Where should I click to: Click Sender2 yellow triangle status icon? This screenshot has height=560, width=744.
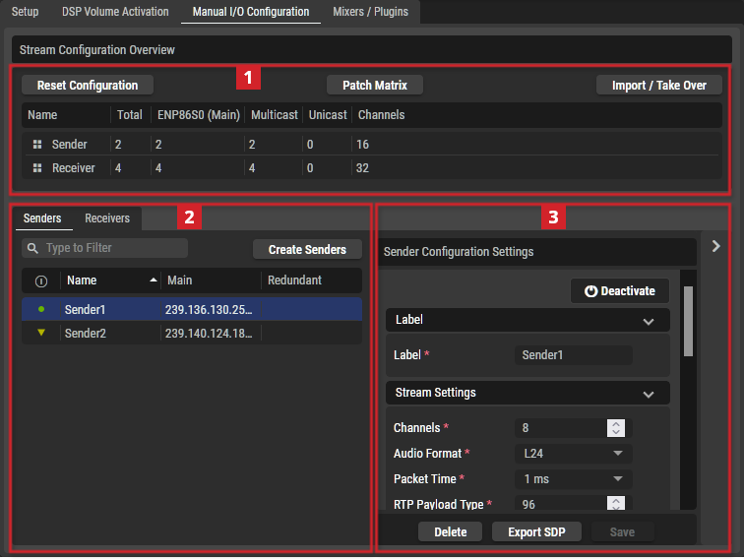pyautogui.click(x=41, y=333)
